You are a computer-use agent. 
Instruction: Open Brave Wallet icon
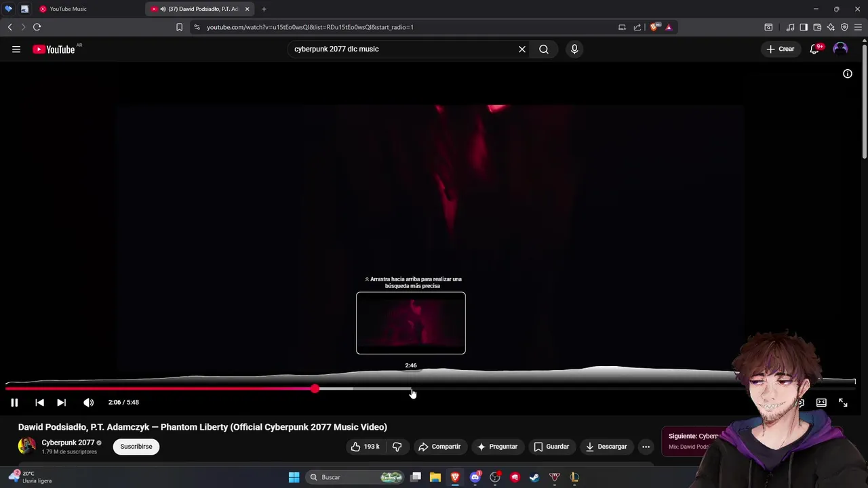click(x=817, y=27)
